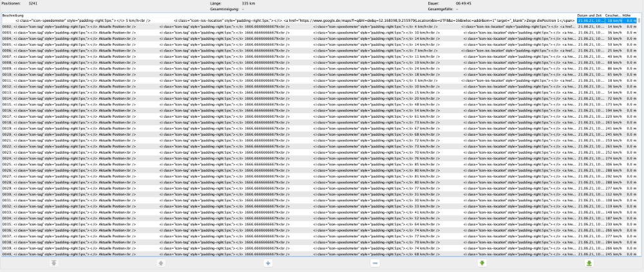The width and height of the screenshot is (644, 272).
Task: Click the Höhe column header
Action: pyautogui.click(x=627, y=15)
